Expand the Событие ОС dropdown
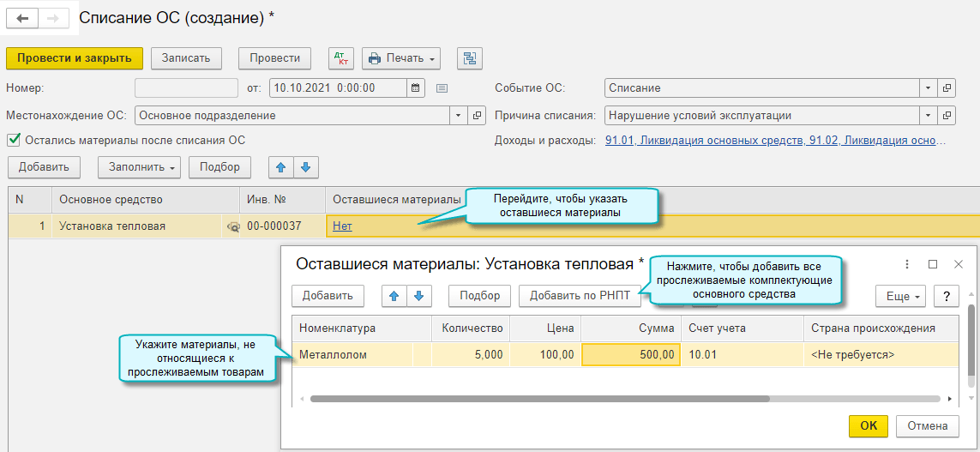 [928, 87]
